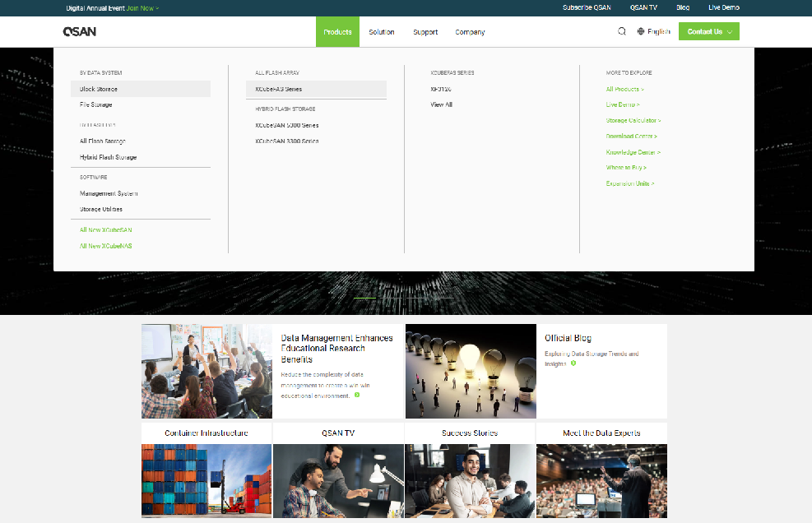The height and width of the screenshot is (523, 812).
Task: Open the search magnifier icon
Action: (622, 31)
